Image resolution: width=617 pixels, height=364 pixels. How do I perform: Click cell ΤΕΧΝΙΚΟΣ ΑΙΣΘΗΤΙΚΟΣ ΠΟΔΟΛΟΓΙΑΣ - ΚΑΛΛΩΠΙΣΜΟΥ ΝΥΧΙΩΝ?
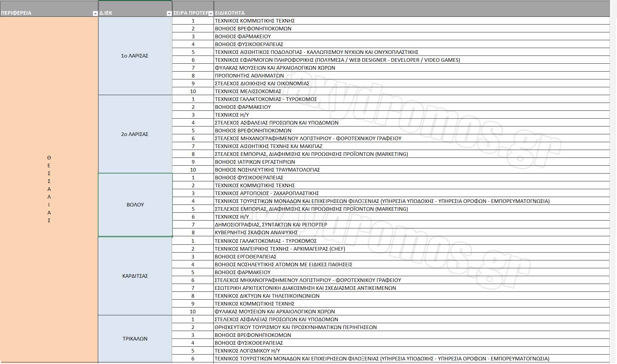412,52
